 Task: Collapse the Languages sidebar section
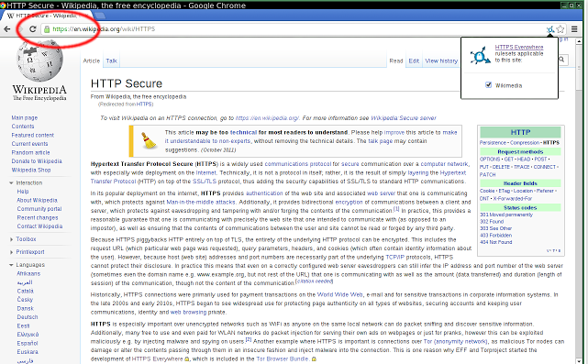pos(11,265)
